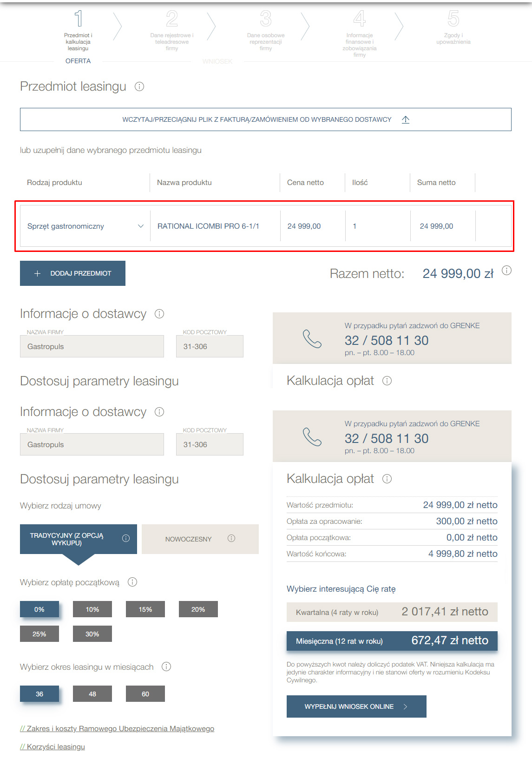Viewport: 532px width, 759px height.
Task: Open Korzyści leasingu link
Action: pos(53,746)
